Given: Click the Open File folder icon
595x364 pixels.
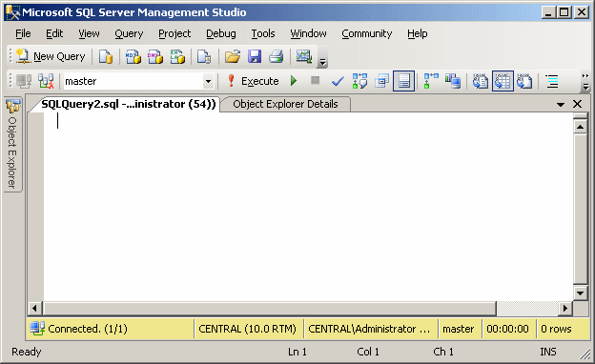Looking at the screenshot, I should click(233, 56).
